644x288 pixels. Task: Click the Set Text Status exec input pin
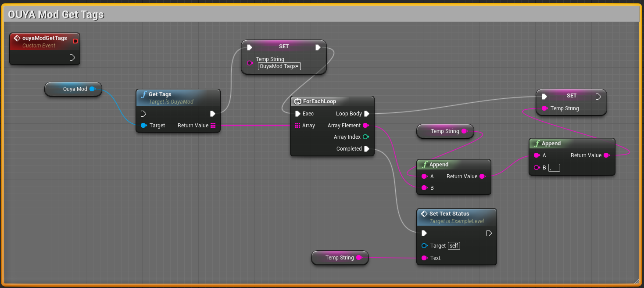point(424,233)
